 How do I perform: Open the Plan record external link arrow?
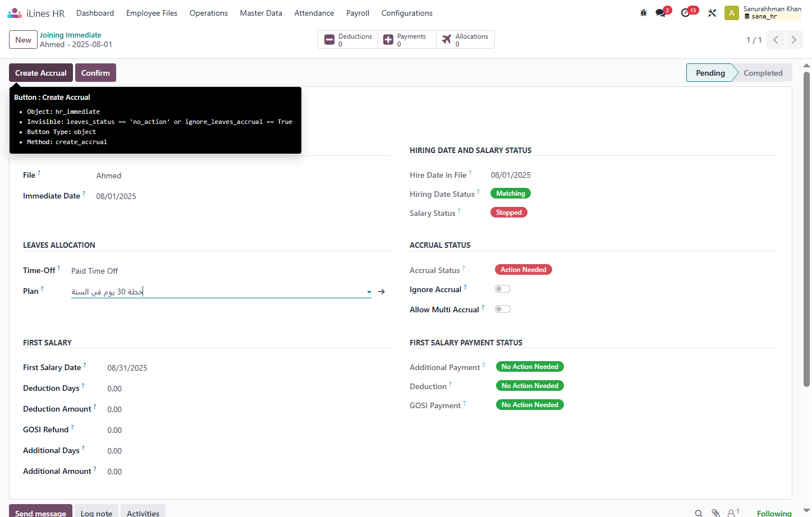click(382, 292)
